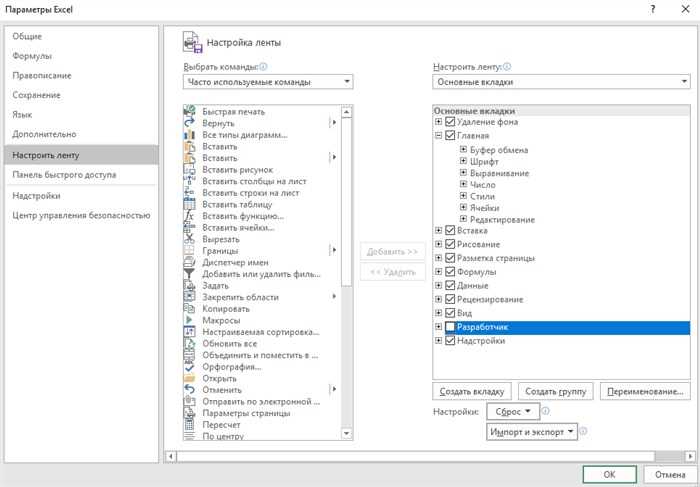Screen dimensions: 700x487
Task: Click the Закрепить области icon
Action: coord(189,297)
